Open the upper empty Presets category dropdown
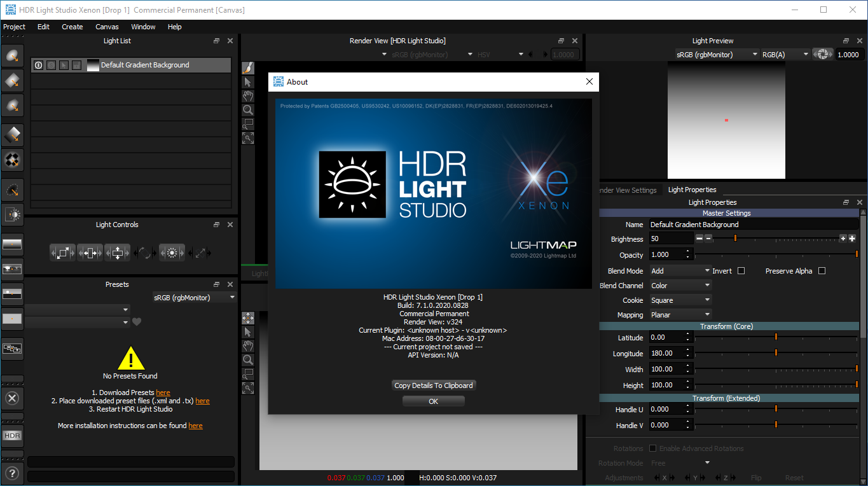Image resolution: width=868 pixels, height=486 pixels. click(77, 309)
